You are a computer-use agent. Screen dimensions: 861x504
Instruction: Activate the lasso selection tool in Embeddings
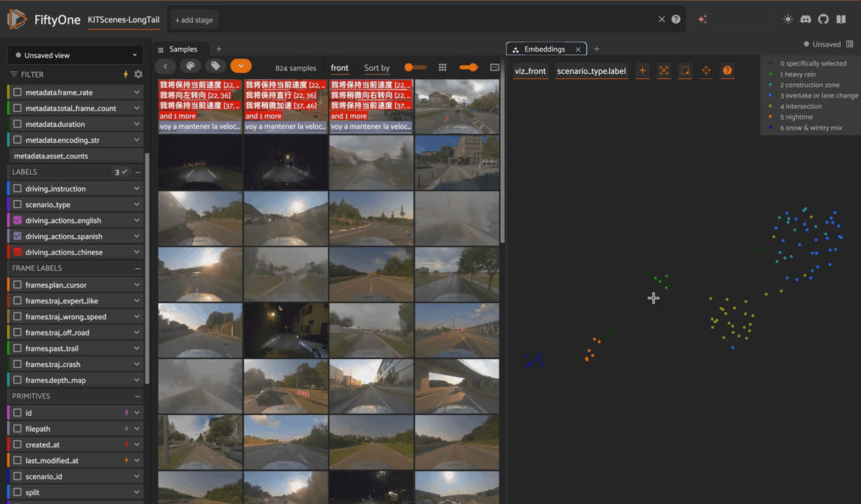tap(684, 70)
